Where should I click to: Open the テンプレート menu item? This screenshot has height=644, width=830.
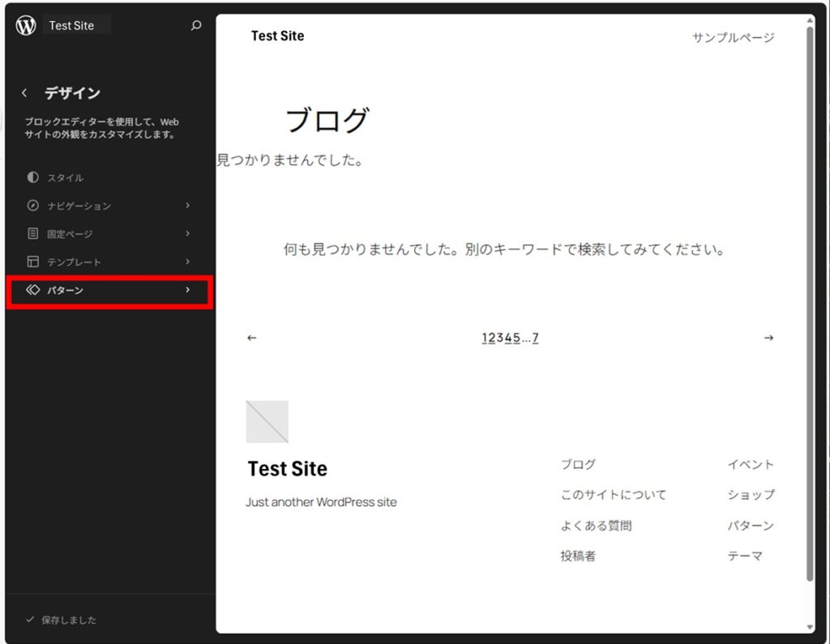(74, 262)
